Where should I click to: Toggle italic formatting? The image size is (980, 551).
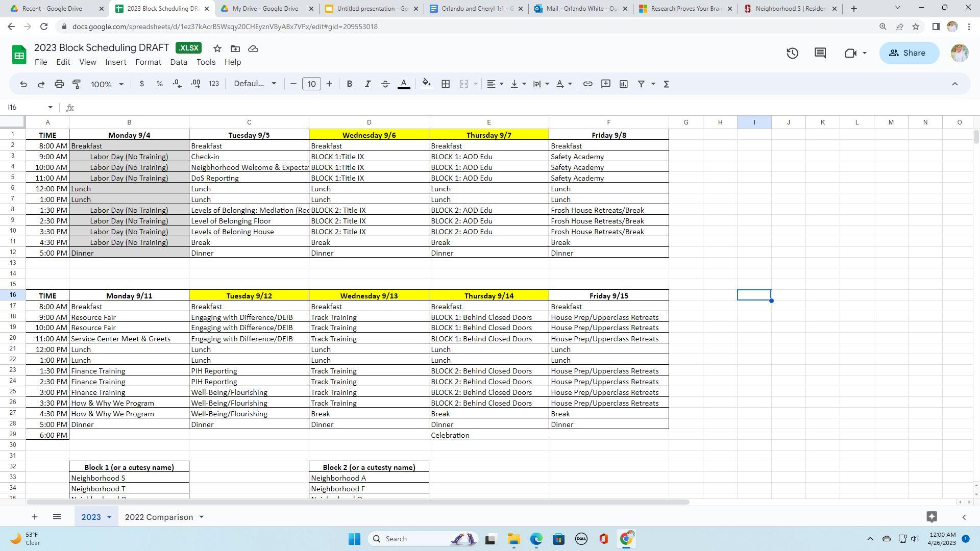pyautogui.click(x=367, y=84)
